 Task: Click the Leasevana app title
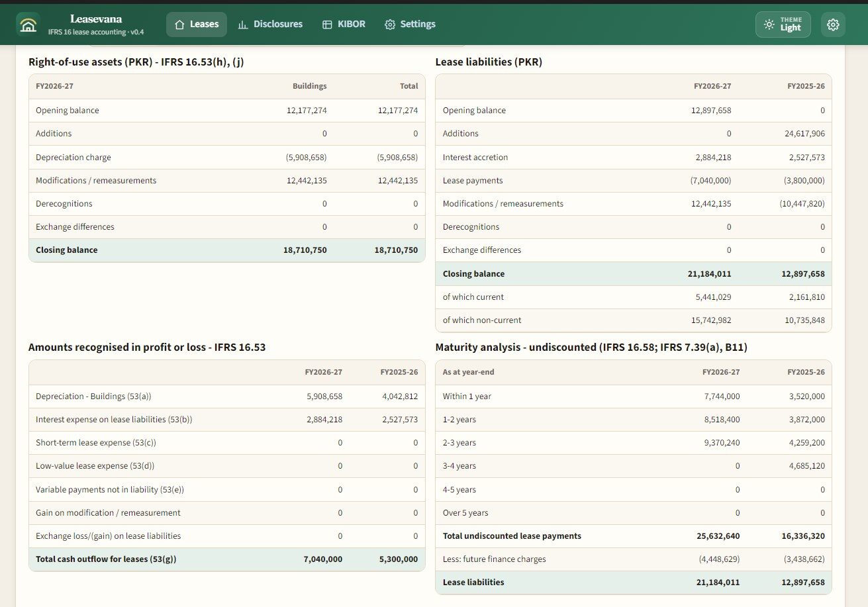pos(96,19)
